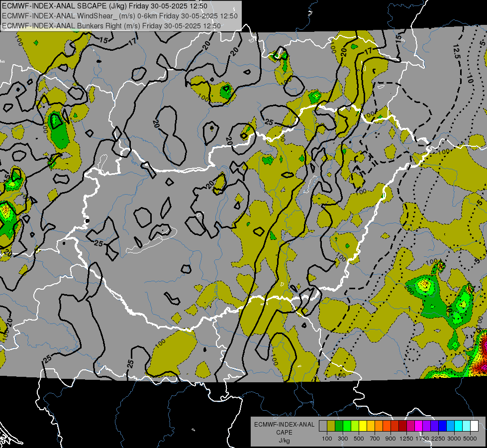Click the olive legend swatch after 100

coord(331,426)
